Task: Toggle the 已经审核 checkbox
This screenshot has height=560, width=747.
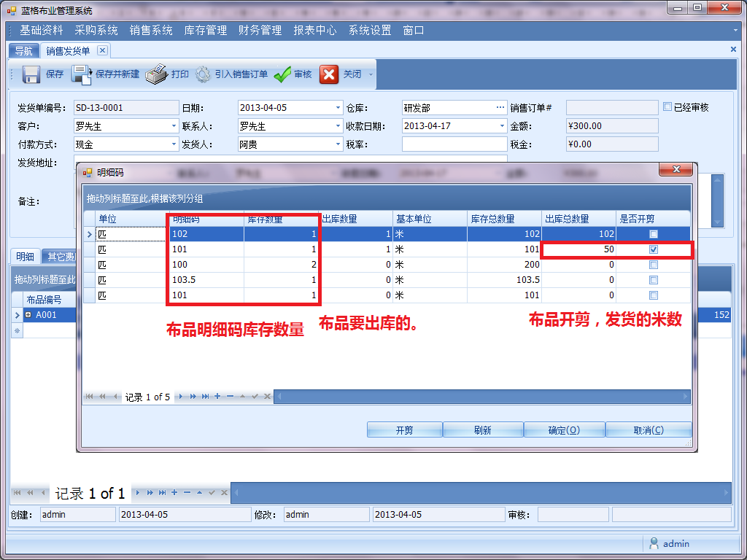Action: pos(667,106)
